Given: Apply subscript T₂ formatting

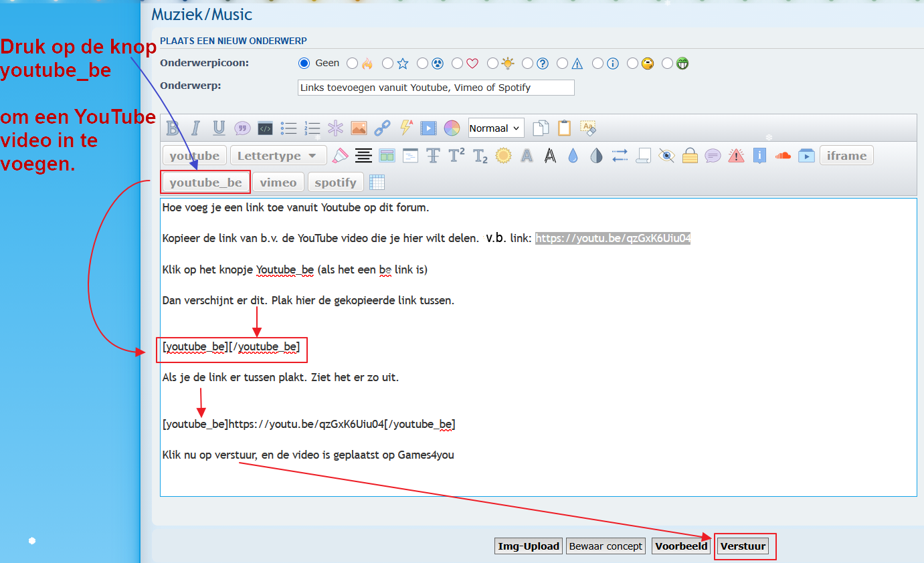Looking at the screenshot, I should point(480,156).
